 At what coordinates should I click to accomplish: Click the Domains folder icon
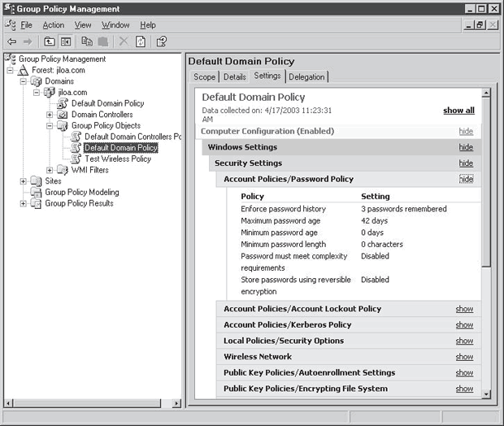point(36,81)
